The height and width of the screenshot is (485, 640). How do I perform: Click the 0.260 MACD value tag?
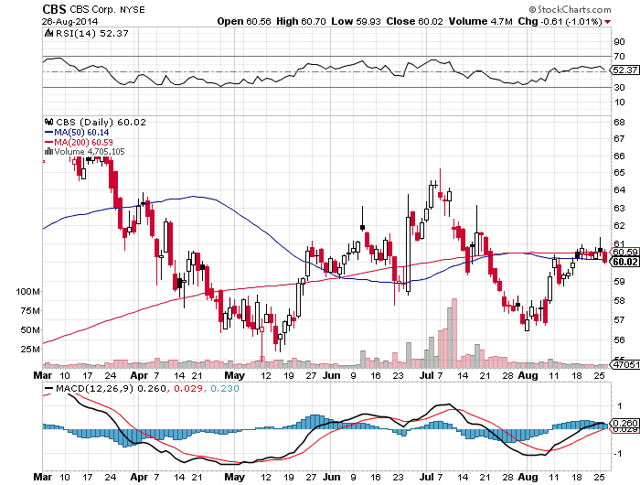click(625, 423)
